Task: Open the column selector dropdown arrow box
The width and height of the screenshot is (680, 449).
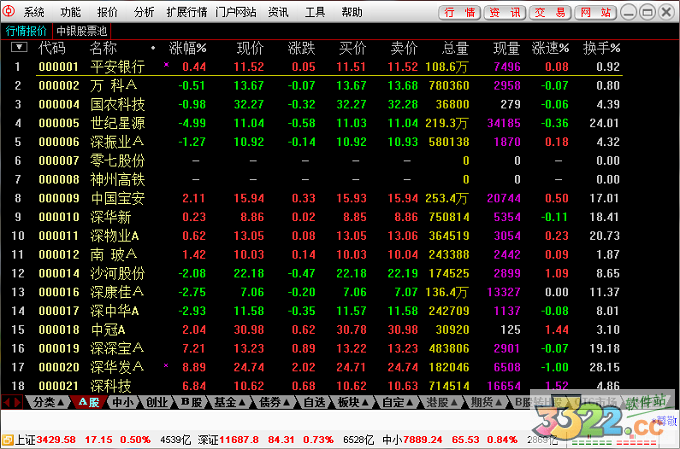Action: click(x=19, y=47)
